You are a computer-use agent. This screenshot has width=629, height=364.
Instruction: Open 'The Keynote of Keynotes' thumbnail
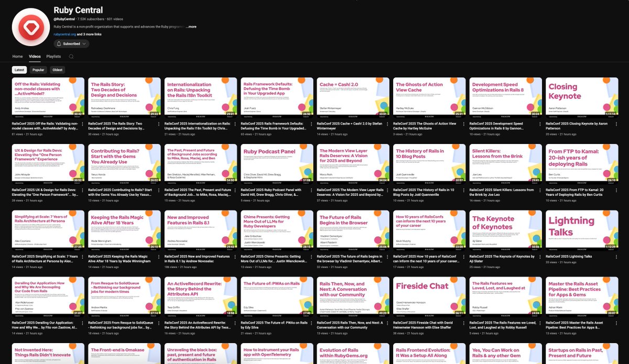(x=505, y=230)
